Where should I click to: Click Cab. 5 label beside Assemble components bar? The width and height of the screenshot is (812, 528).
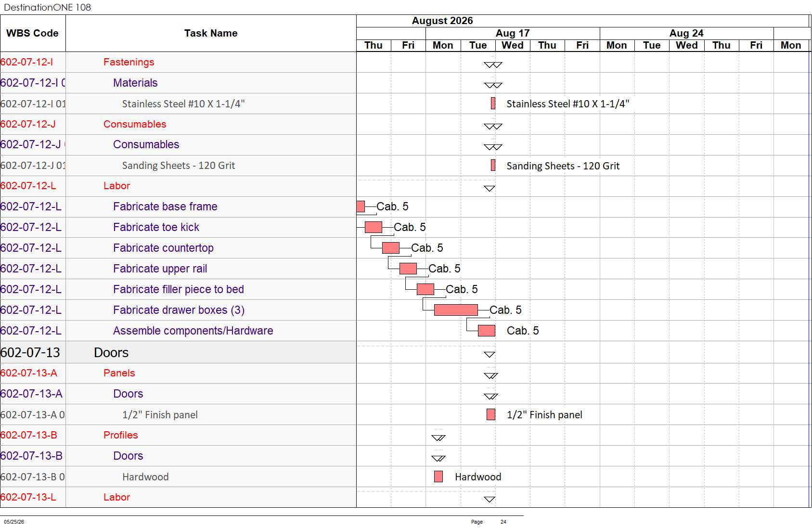(x=523, y=331)
